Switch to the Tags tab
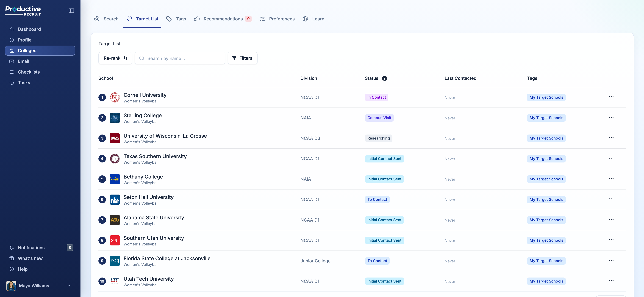Screen dimensions: 644x297 (x=176, y=19)
